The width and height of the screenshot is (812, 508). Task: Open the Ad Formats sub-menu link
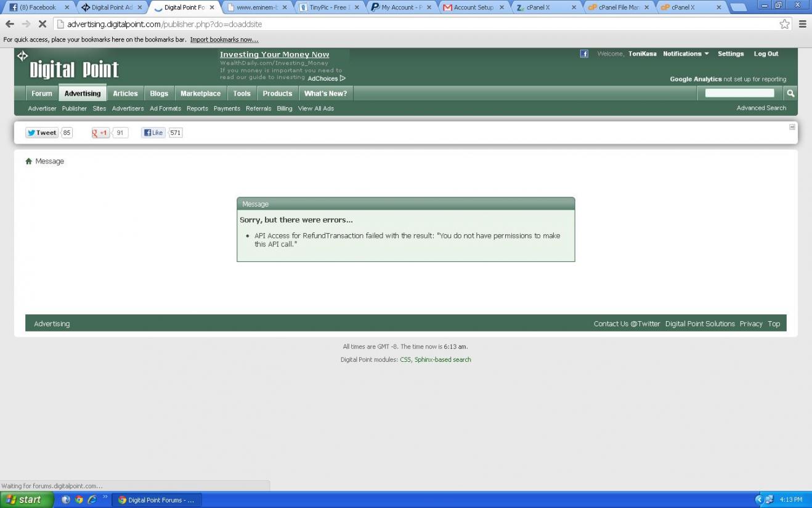pos(165,109)
